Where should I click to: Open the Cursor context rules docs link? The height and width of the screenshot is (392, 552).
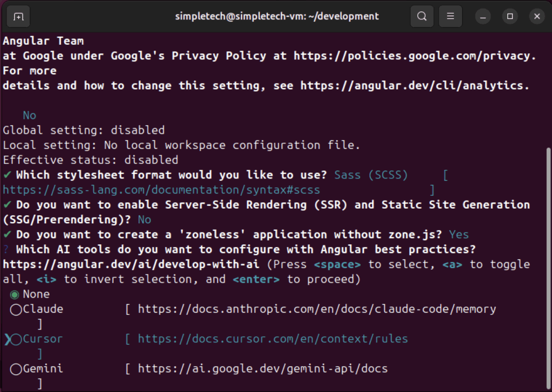point(273,339)
